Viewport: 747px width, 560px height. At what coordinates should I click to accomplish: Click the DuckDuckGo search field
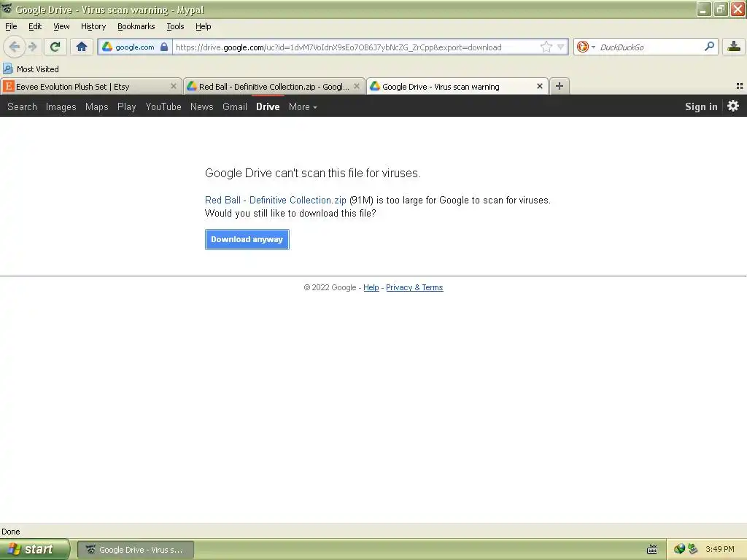click(650, 47)
